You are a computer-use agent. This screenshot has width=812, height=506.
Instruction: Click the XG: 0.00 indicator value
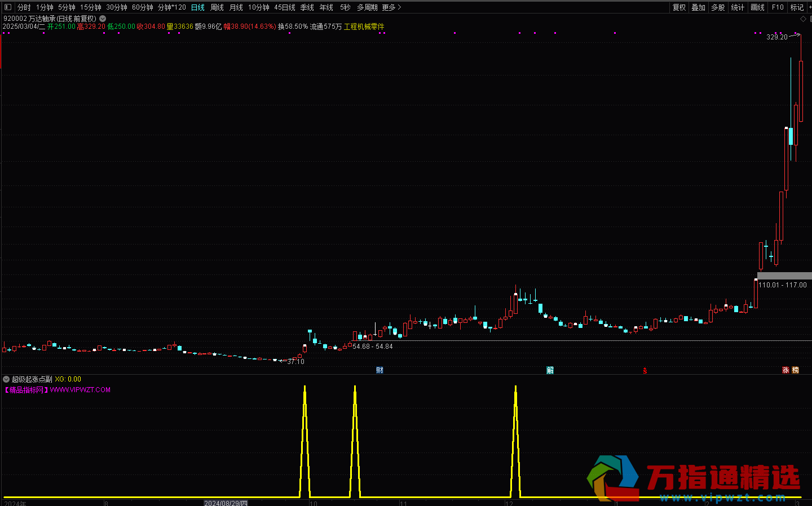[x=68, y=379]
